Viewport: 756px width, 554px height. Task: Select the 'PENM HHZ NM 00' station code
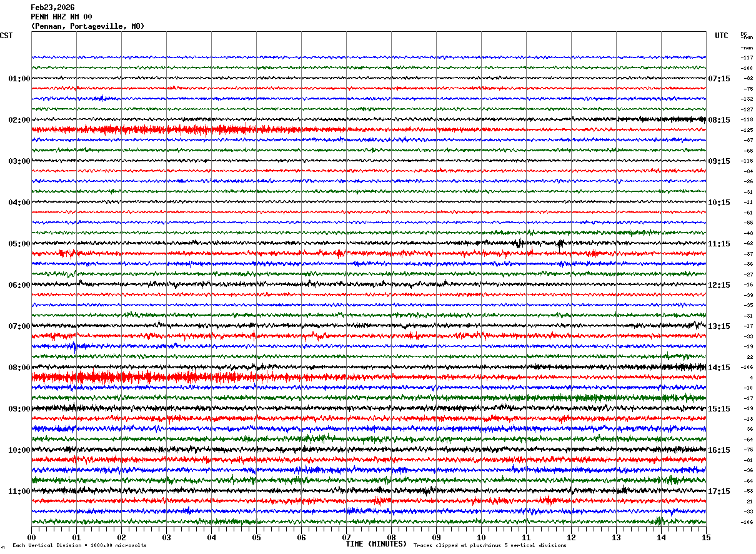click(x=61, y=17)
